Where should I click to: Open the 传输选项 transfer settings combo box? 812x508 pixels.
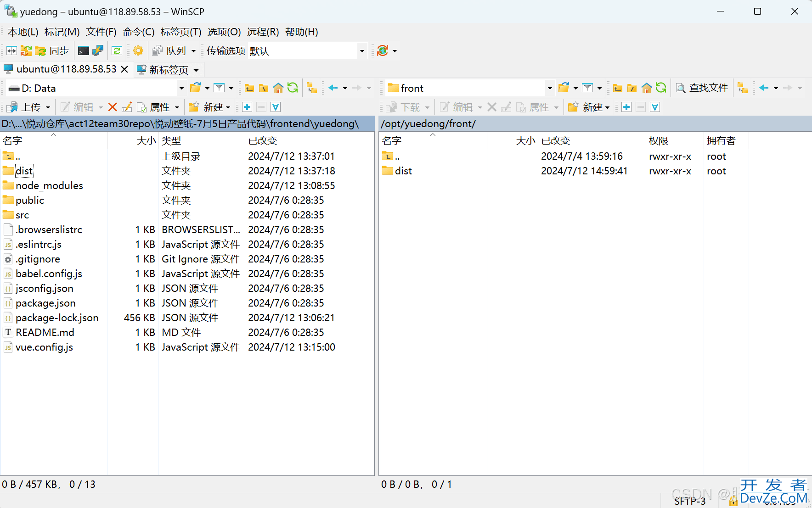tap(307, 50)
